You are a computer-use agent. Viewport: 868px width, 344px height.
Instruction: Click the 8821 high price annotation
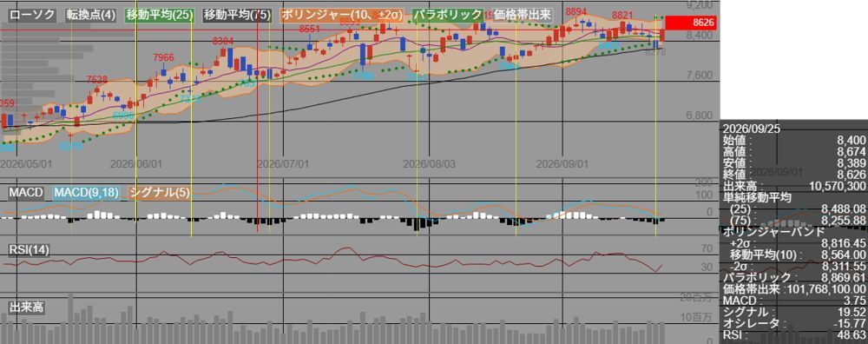pos(623,15)
